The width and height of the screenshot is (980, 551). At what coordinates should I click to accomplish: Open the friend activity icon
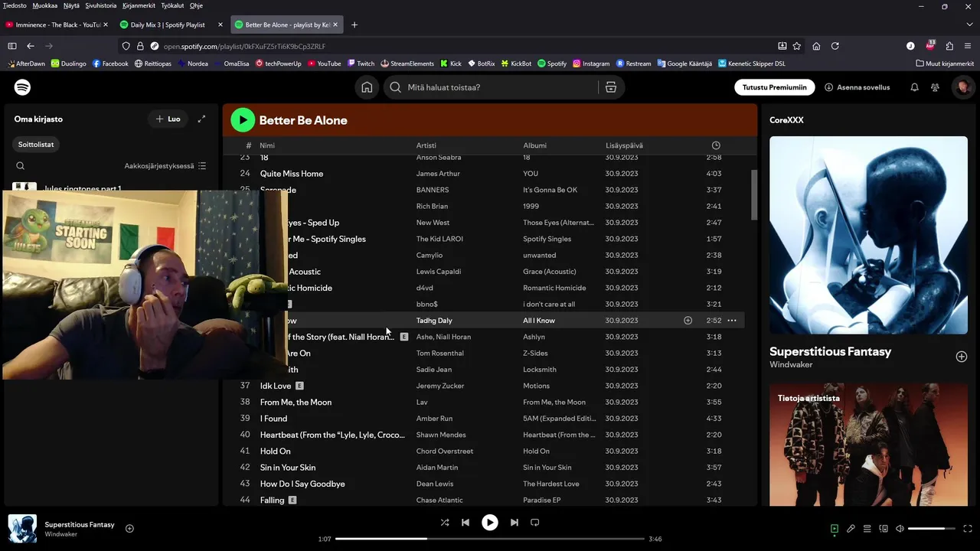[935, 87]
